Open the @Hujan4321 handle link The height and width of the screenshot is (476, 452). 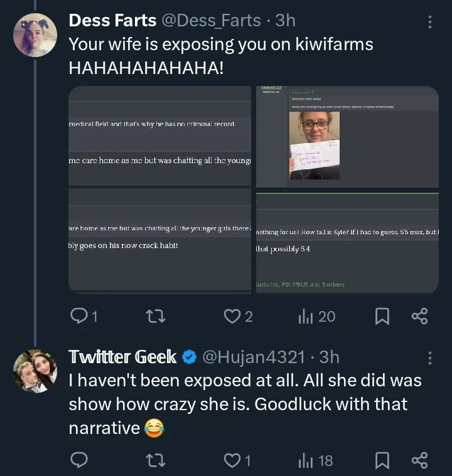[254, 357]
